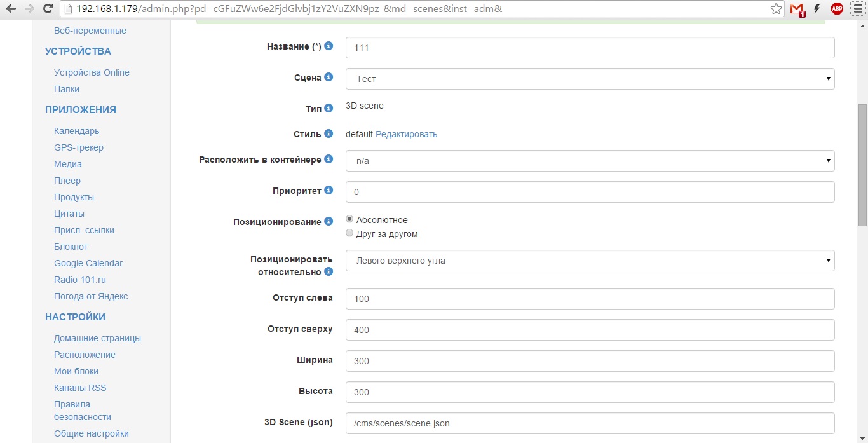Viewport: 868px width, 443px height.
Task: Bookmark this page with the star icon
Action: (776, 9)
